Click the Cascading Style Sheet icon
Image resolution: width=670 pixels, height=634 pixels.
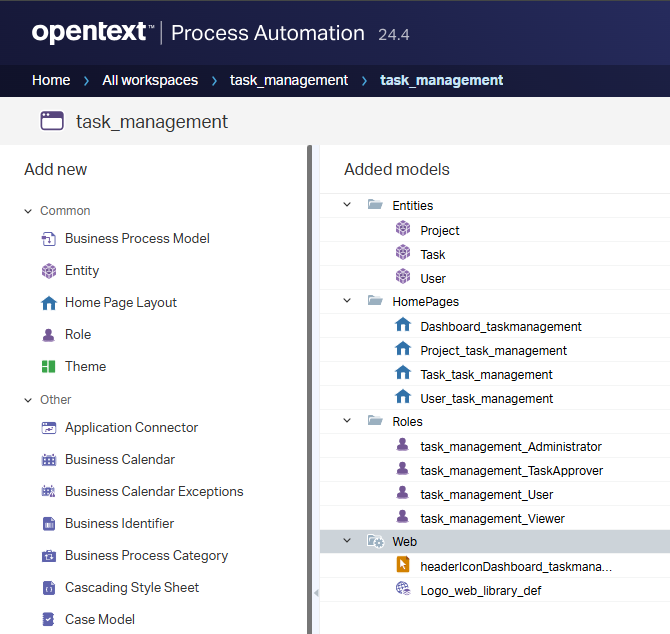(x=48, y=588)
